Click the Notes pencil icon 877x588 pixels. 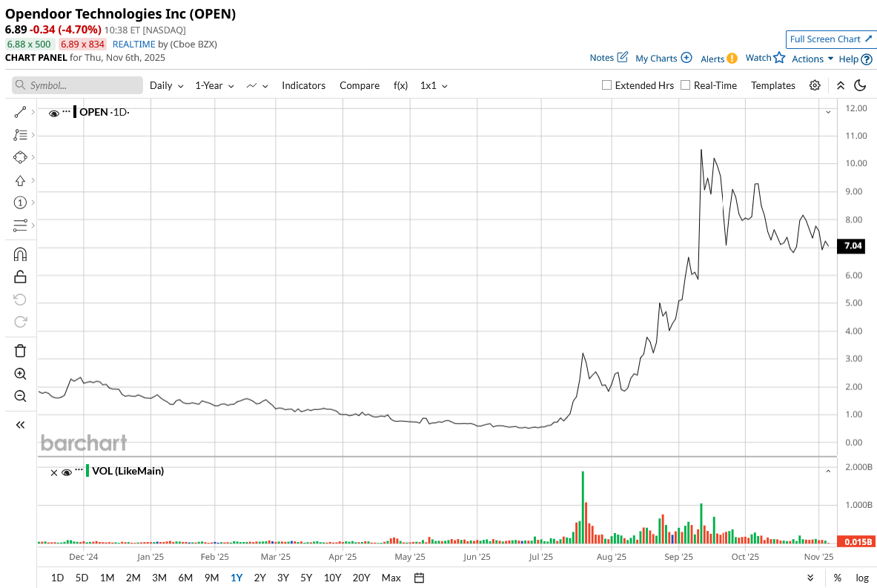[x=623, y=57]
